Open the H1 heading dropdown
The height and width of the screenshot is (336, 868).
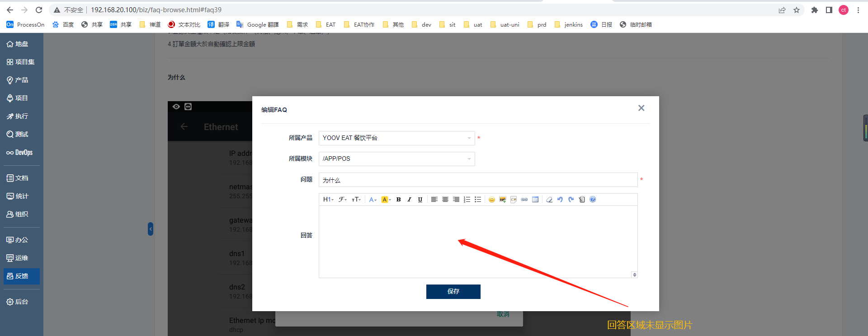tap(328, 200)
